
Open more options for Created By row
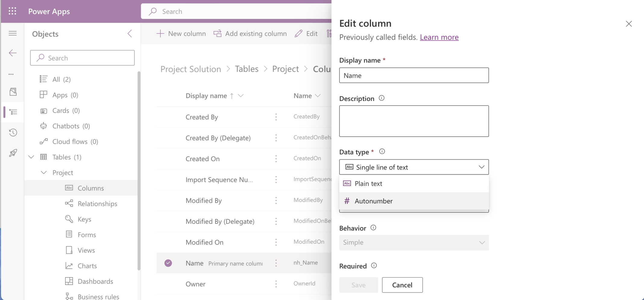[276, 117]
